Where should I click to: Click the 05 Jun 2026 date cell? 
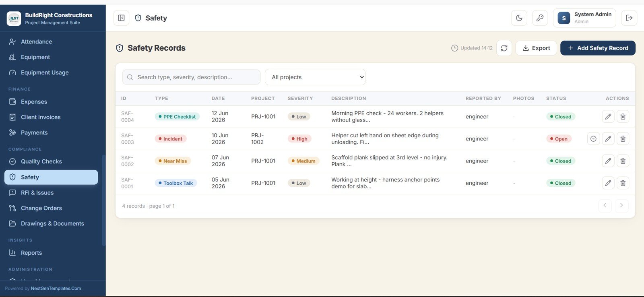[221, 183]
